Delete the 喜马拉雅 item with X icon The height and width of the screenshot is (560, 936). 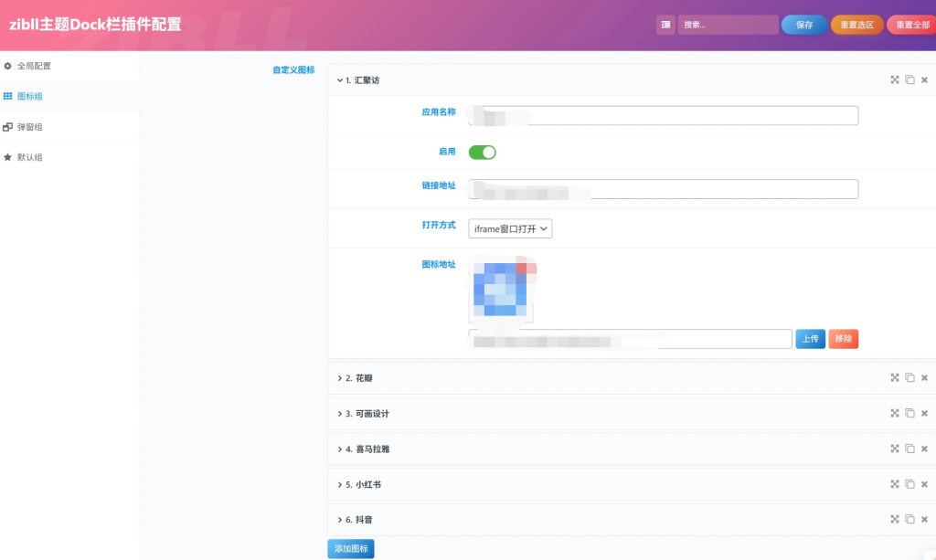coord(924,449)
